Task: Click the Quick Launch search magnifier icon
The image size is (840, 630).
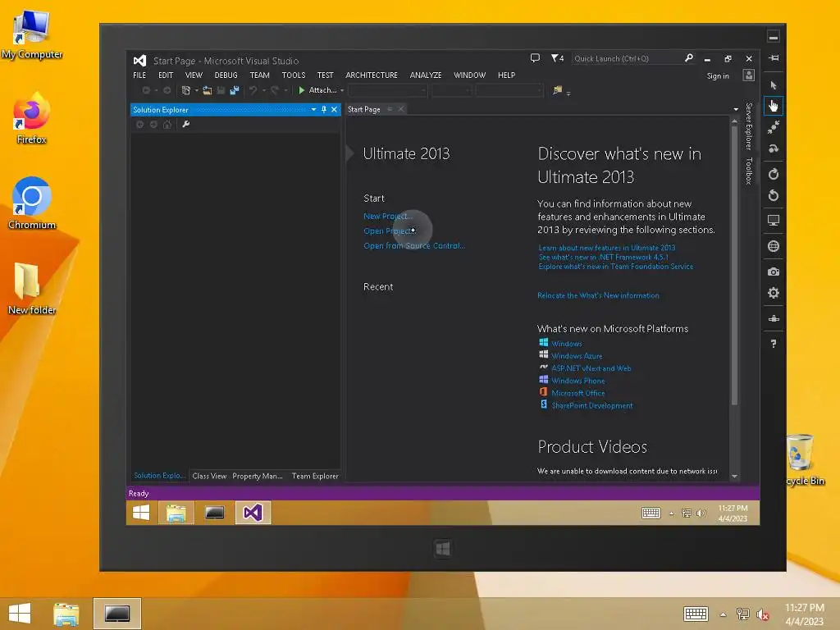Action: [x=689, y=58]
